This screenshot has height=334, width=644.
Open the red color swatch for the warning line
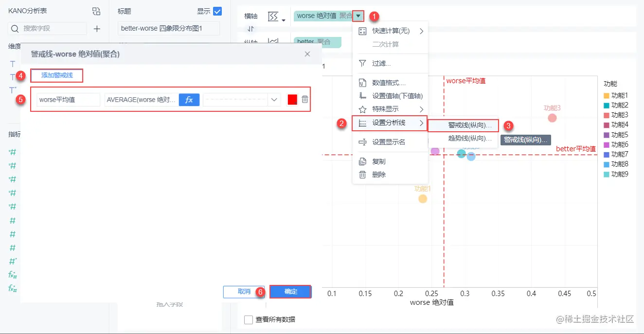pos(292,99)
